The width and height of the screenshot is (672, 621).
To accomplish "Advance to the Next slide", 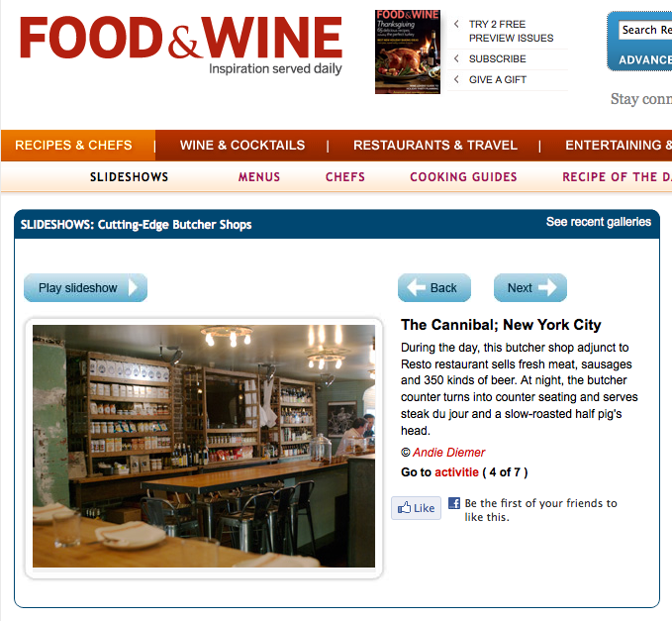I will pos(530,288).
